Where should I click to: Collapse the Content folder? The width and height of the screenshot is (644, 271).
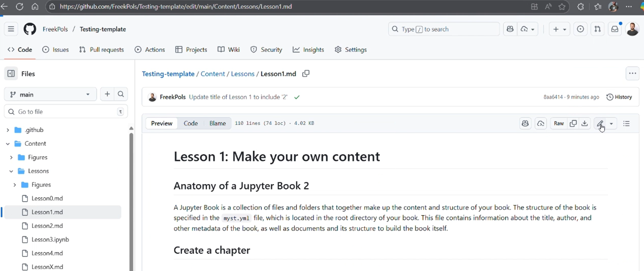pyautogui.click(x=8, y=144)
